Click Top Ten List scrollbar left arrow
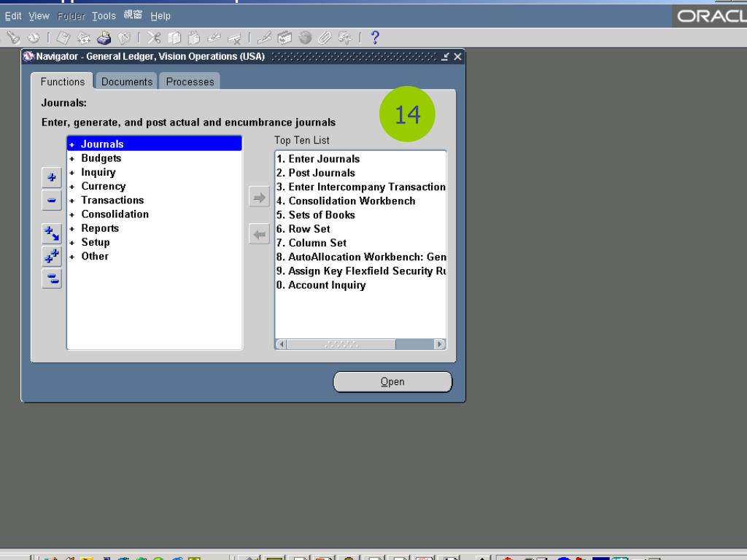The width and height of the screenshot is (747, 560). [281, 344]
